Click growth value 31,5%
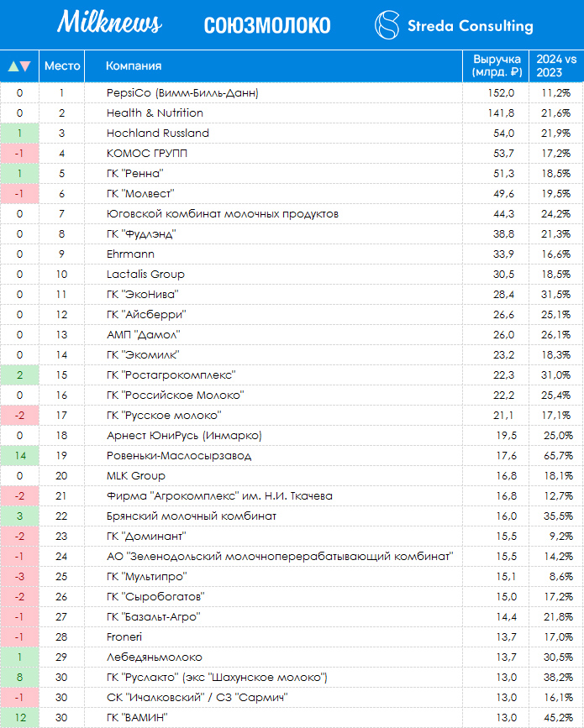Image resolution: width=584 pixels, height=728 pixels. pos(556,295)
